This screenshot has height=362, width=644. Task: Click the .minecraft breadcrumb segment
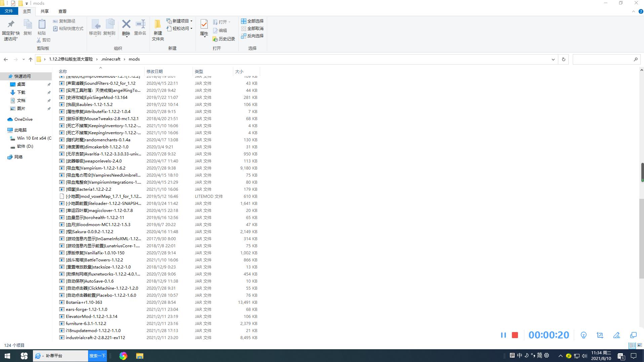coord(111,59)
